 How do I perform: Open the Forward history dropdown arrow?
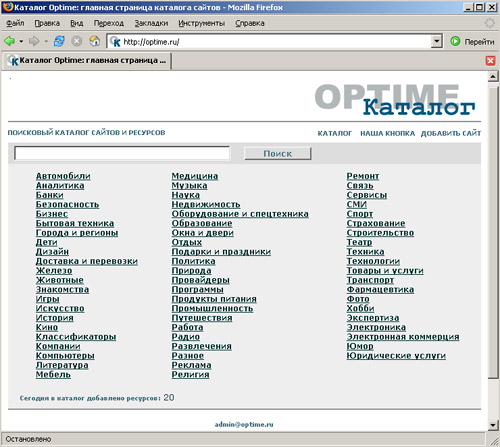pyautogui.click(x=46, y=42)
